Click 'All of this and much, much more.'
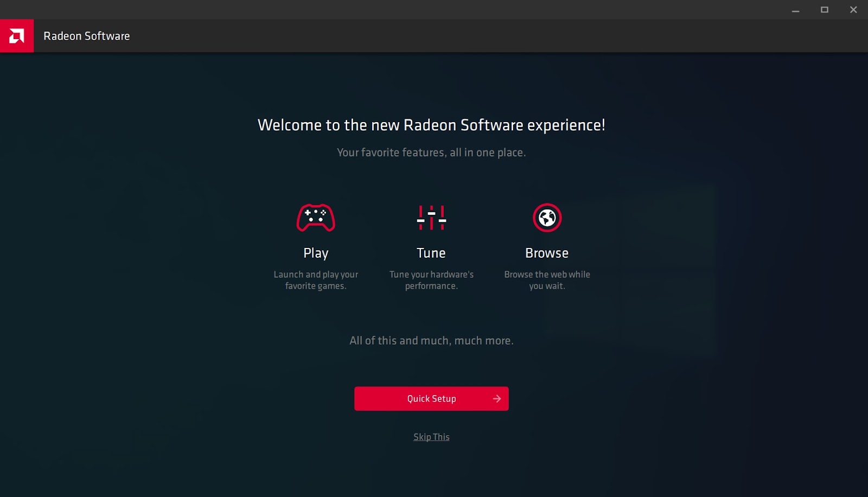This screenshot has width=868, height=497. 431,341
